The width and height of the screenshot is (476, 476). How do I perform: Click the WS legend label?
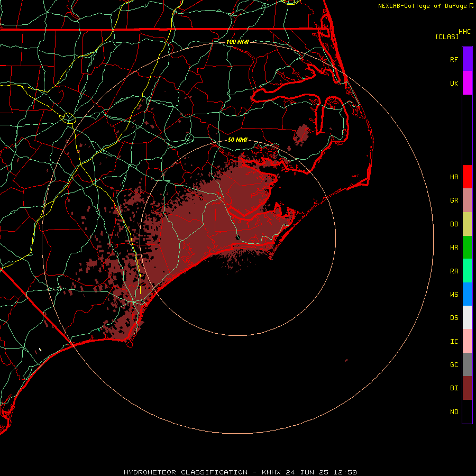(x=454, y=294)
